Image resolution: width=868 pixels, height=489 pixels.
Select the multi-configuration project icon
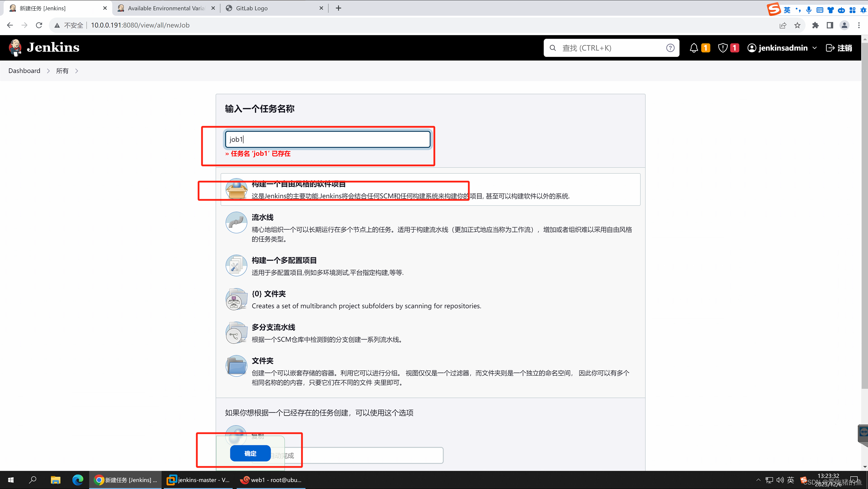(x=236, y=265)
